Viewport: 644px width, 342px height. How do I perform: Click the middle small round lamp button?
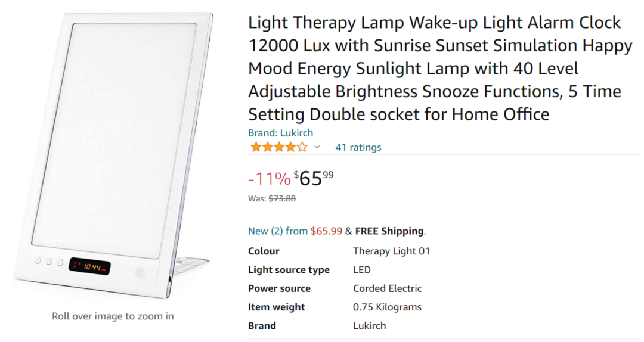coord(49,262)
